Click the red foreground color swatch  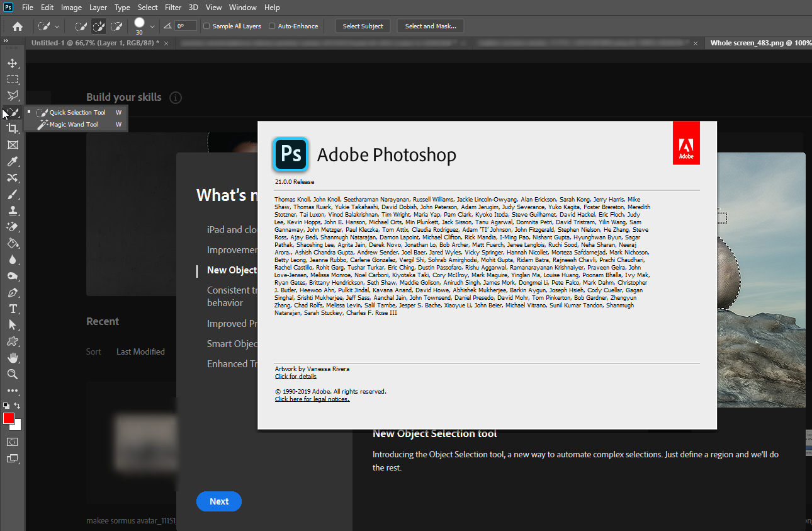tap(8, 418)
